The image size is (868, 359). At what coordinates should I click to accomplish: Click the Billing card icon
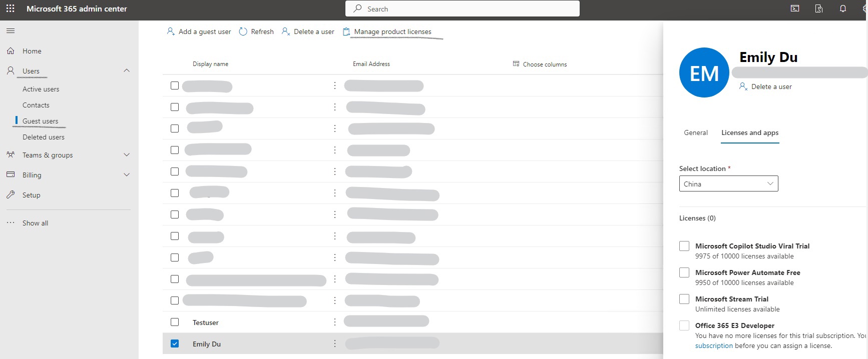tap(11, 174)
